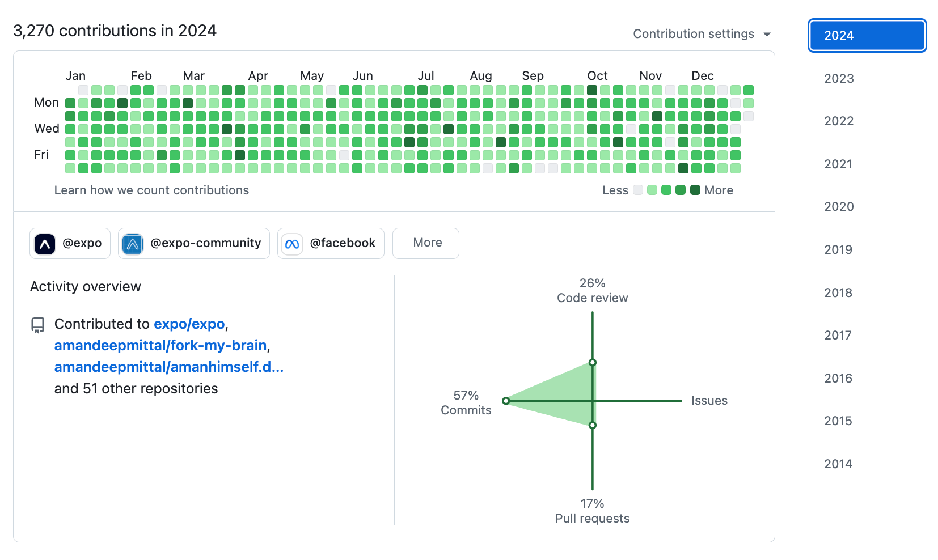Click the darkest green legend swatch
The width and height of the screenshot is (938, 560).
pos(695,190)
